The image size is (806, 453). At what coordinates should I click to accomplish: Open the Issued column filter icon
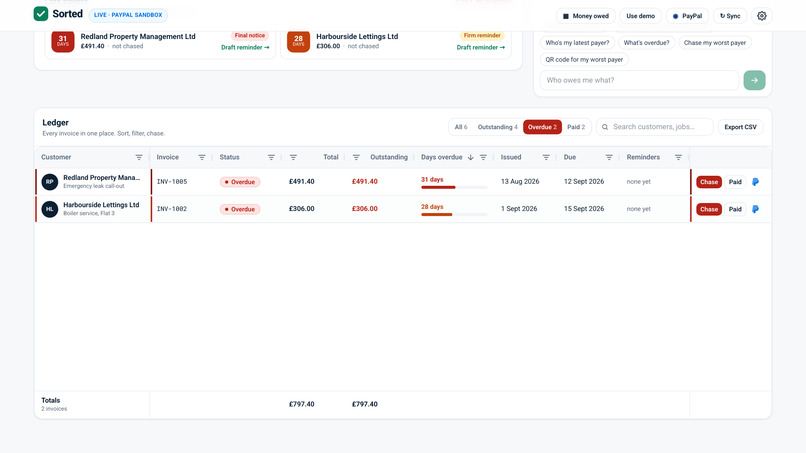546,157
